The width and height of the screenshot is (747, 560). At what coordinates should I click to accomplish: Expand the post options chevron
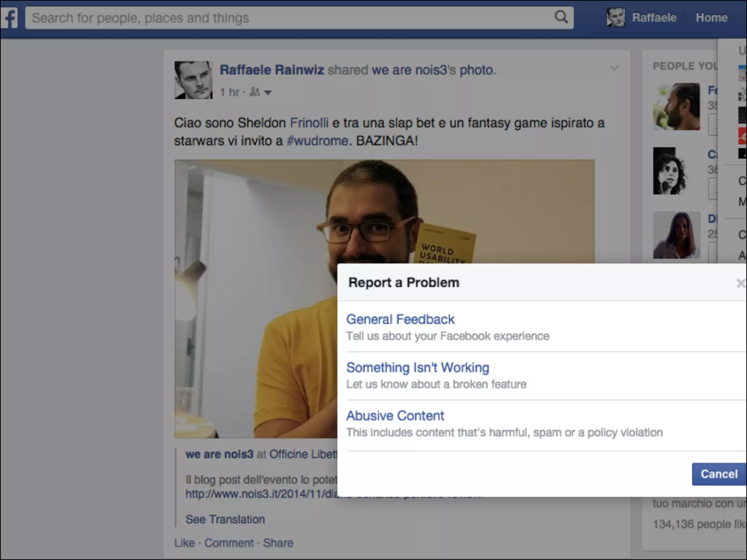(x=615, y=68)
